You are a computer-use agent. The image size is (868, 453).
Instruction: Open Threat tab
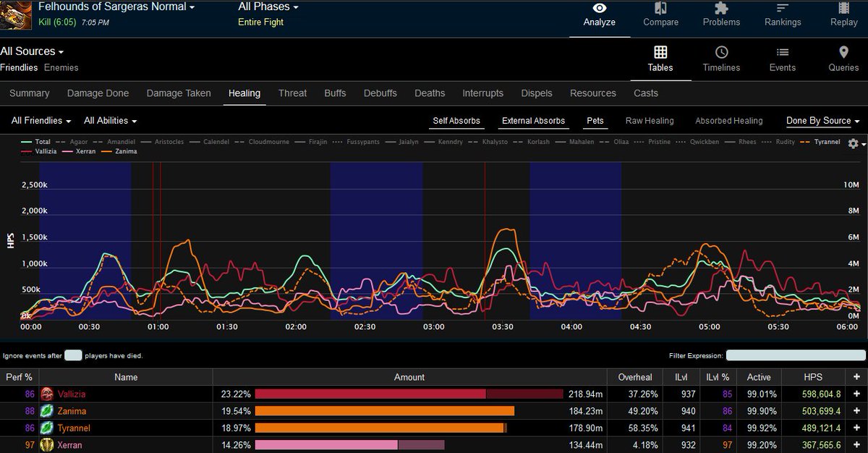(292, 93)
